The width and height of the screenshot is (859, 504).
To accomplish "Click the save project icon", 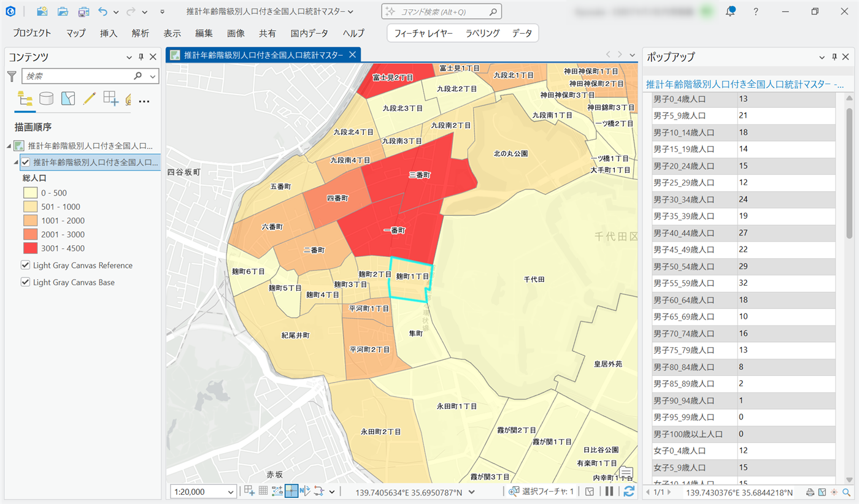I will [83, 12].
